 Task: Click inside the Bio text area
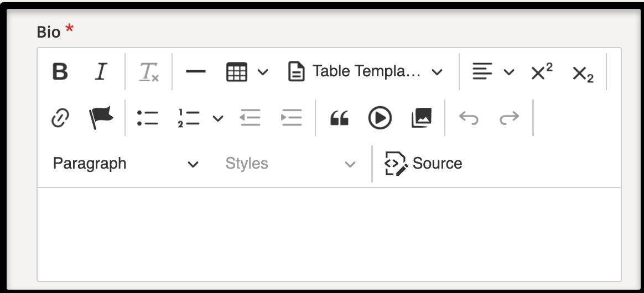pyautogui.click(x=329, y=234)
